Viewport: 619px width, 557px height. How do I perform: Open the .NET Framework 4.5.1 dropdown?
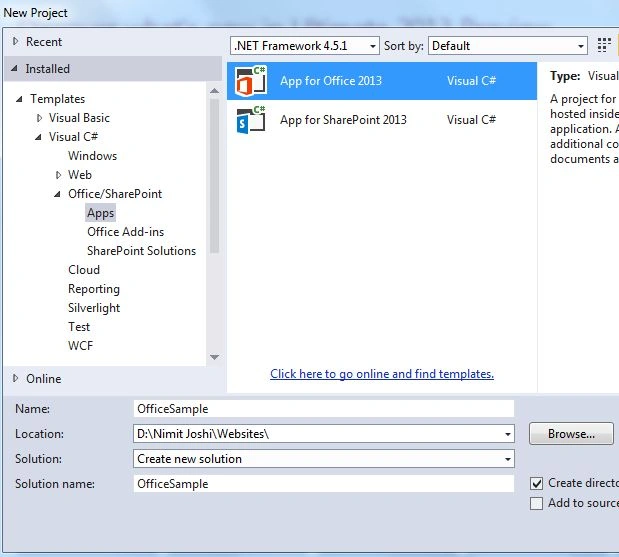coord(304,46)
